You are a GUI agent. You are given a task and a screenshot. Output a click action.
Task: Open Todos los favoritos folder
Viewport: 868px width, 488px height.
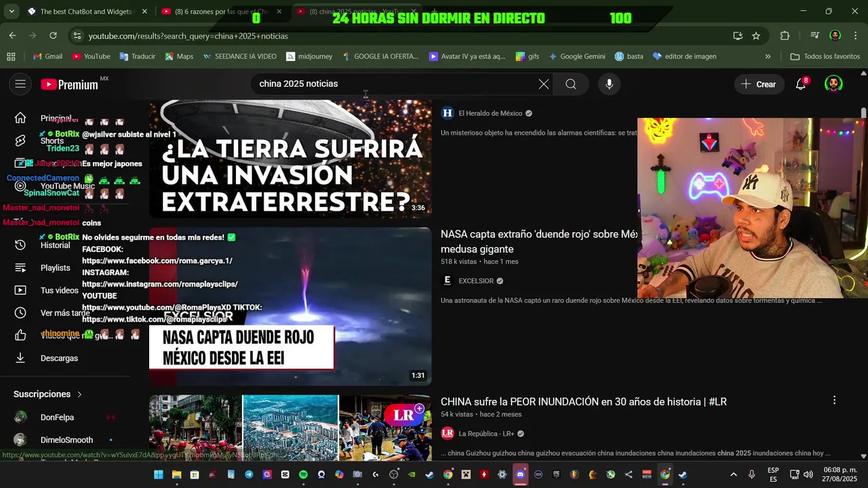tap(825, 56)
